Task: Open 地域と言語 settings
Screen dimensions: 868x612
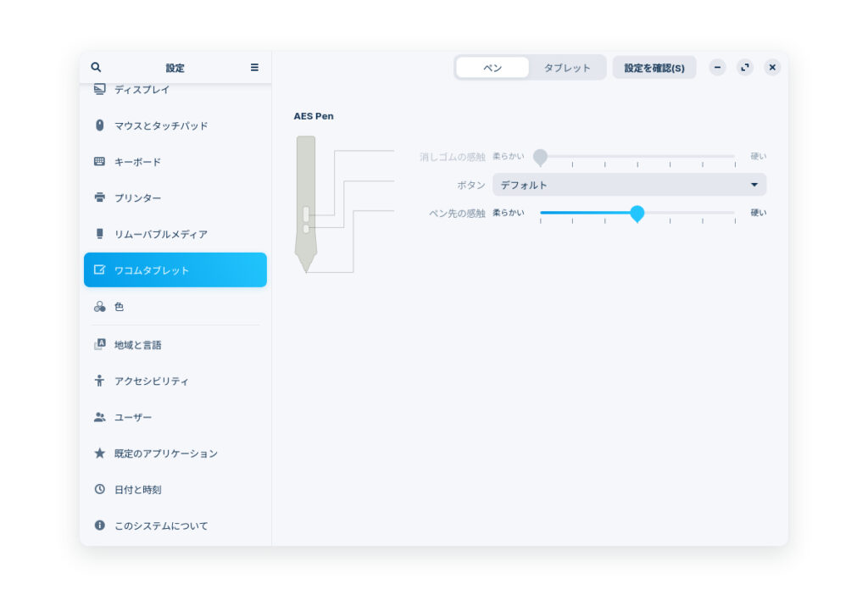Action: click(x=175, y=345)
